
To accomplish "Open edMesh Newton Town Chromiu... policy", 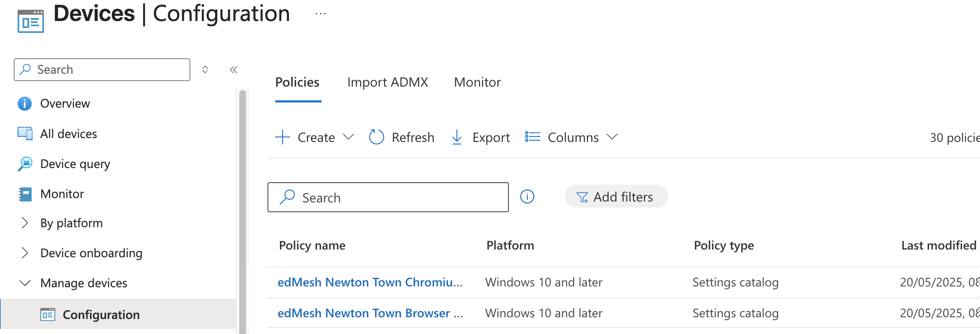I will (370, 282).
